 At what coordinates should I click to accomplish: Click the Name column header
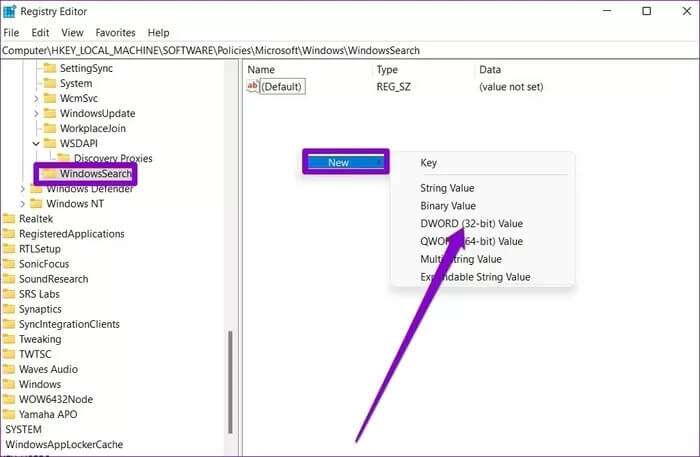coord(261,70)
